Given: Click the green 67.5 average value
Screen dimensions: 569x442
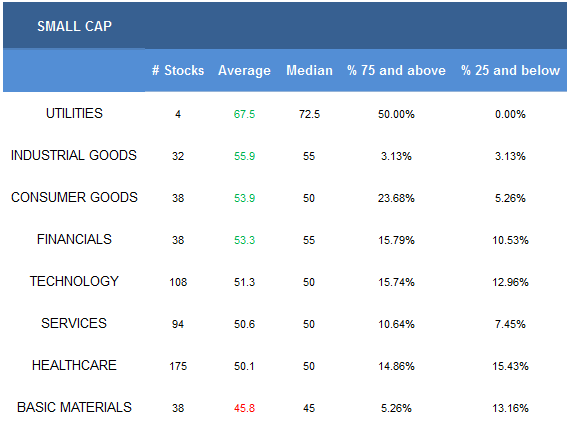Looking at the screenshot, I should pos(244,114).
